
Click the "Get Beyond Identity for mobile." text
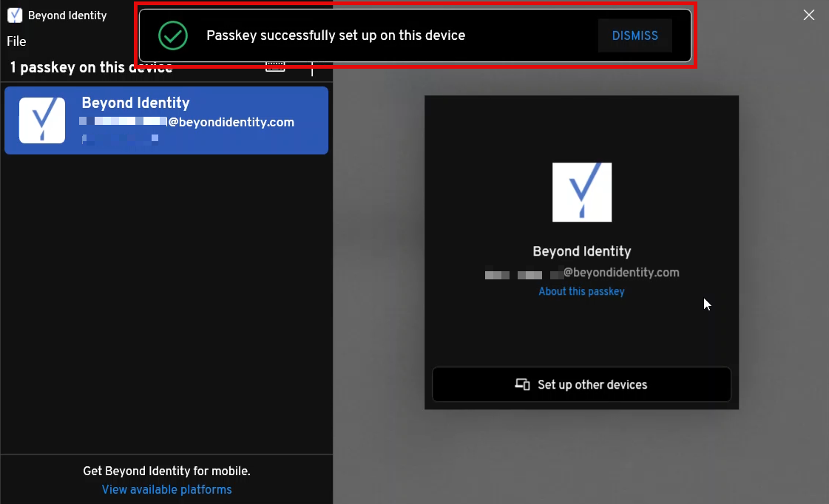click(166, 471)
